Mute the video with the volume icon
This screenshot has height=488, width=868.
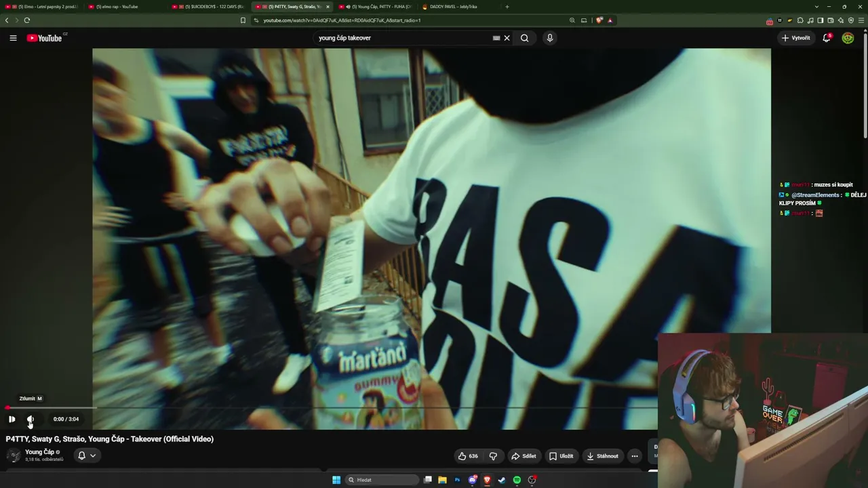tap(31, 419)
